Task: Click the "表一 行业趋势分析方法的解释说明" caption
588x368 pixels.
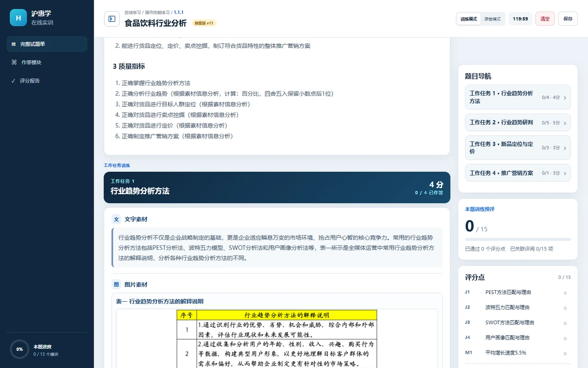Action: coord(159,302)
